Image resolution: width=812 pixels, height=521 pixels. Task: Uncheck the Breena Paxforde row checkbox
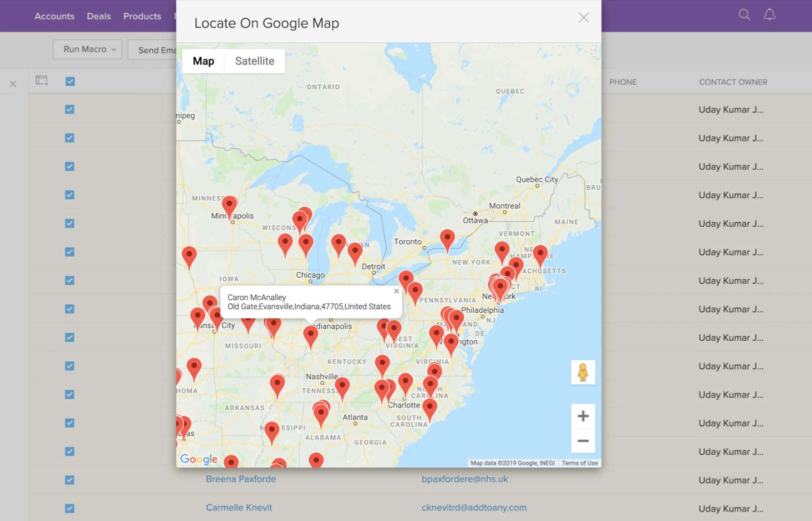[69, 480]
